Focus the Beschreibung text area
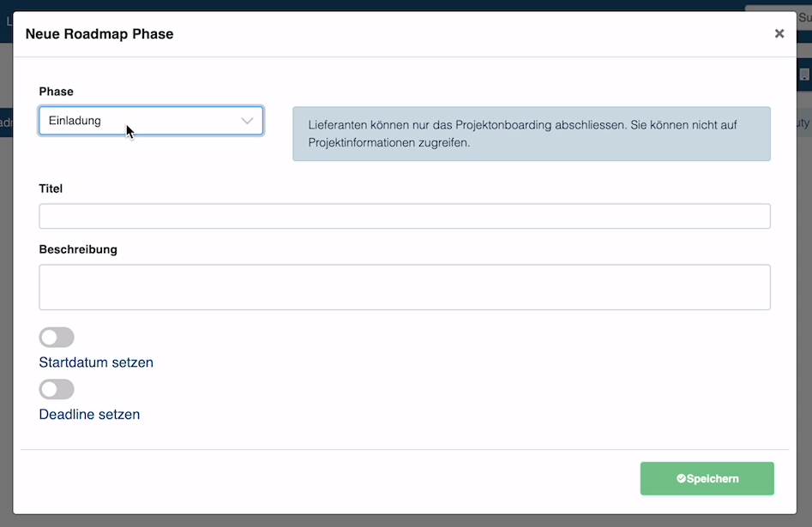The image size is (812, 527). (x=404, y=286)
